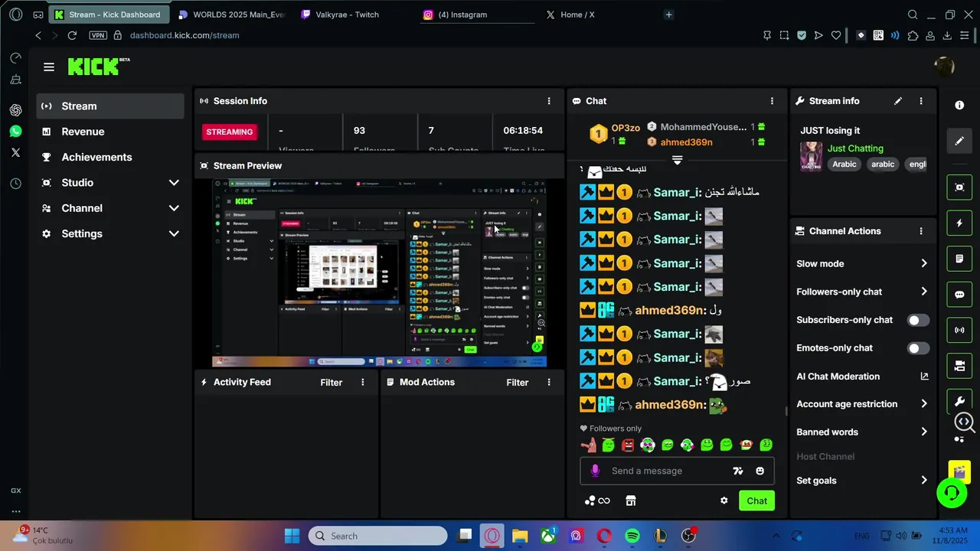Click the taskbar Search box

click(378, 536)
